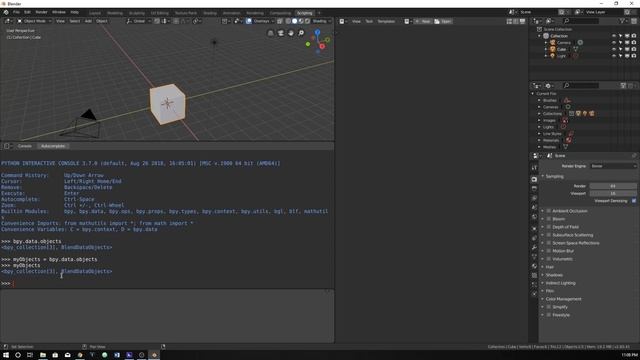
Task: Expand Cube in outliner tree
Action: click(546, 49)
